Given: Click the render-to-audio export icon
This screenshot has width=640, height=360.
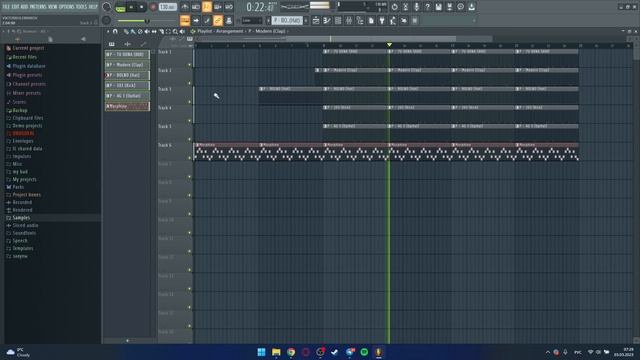Looking at the screenshot, I should 449,7.
